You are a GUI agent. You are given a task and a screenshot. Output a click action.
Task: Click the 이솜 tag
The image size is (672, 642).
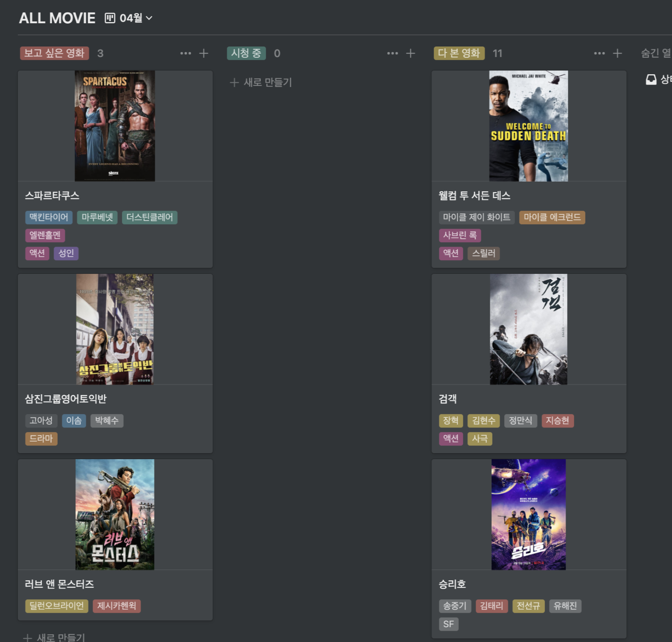coord(74,421)
